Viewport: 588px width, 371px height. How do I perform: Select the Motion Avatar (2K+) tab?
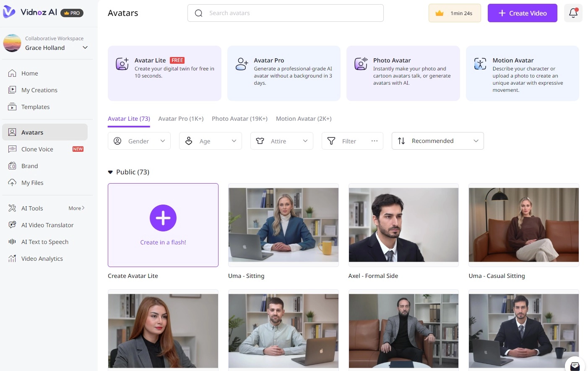tap(304, 119)
